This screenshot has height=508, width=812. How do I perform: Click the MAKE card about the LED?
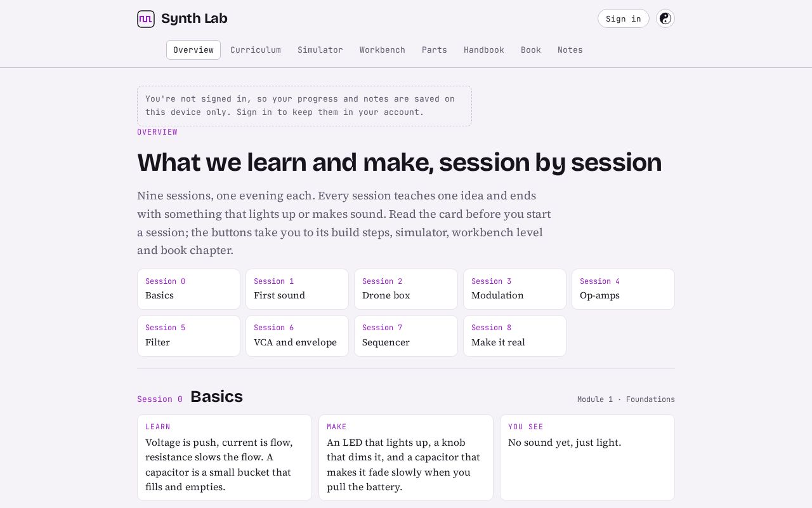[x=406, y=457]
